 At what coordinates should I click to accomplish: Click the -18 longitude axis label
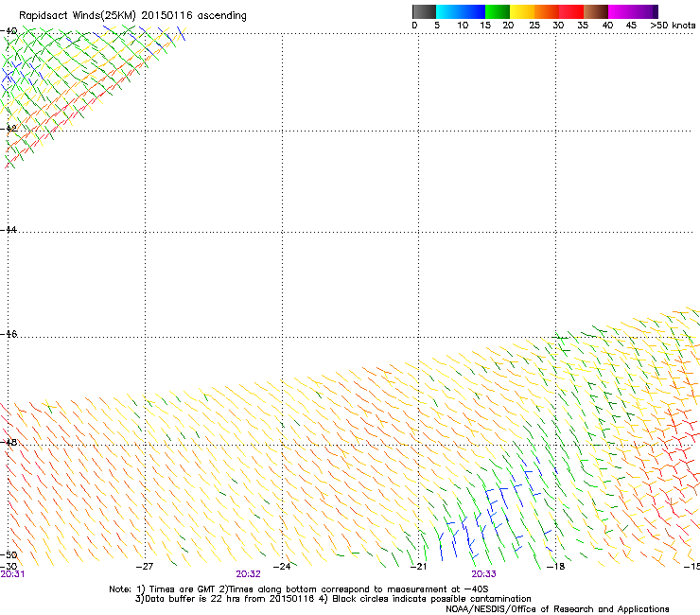point(556,567)
